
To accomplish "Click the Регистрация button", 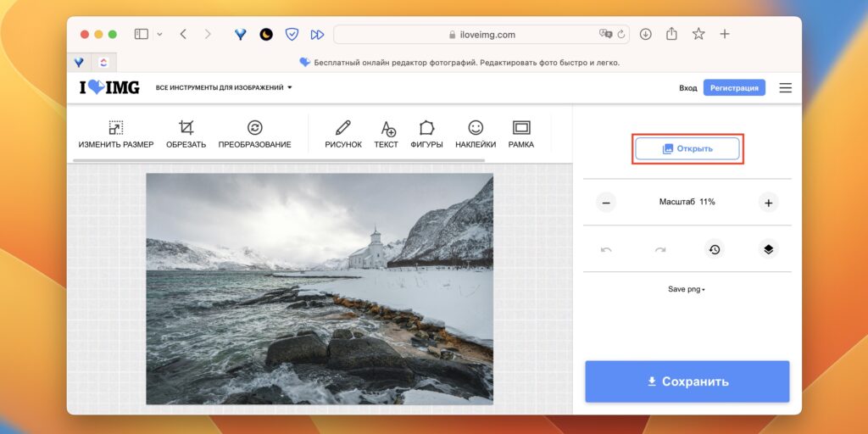I will tap(734, 88).
